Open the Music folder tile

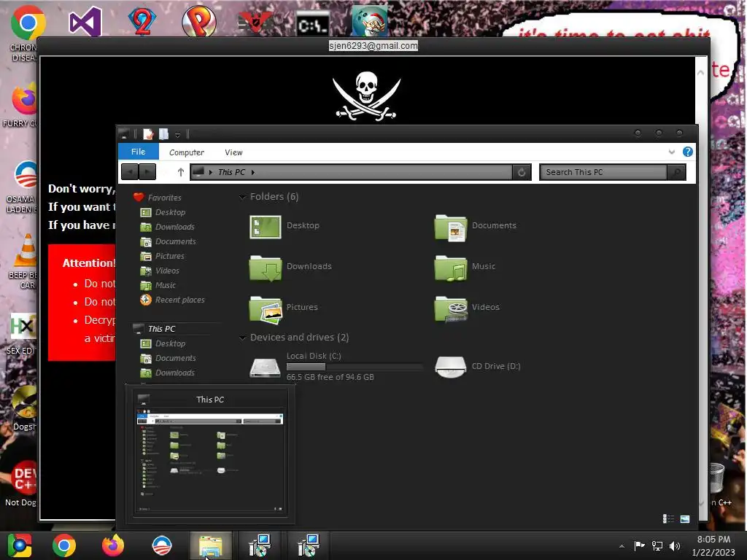465,267
